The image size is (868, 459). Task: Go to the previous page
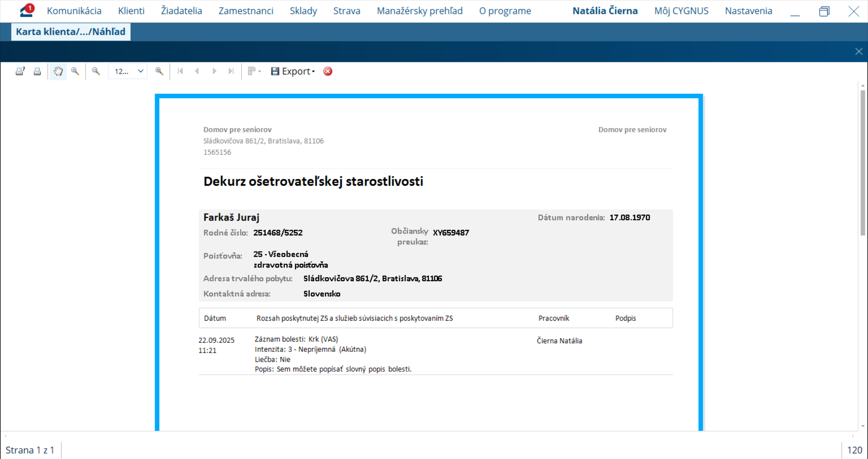point(197,71)
